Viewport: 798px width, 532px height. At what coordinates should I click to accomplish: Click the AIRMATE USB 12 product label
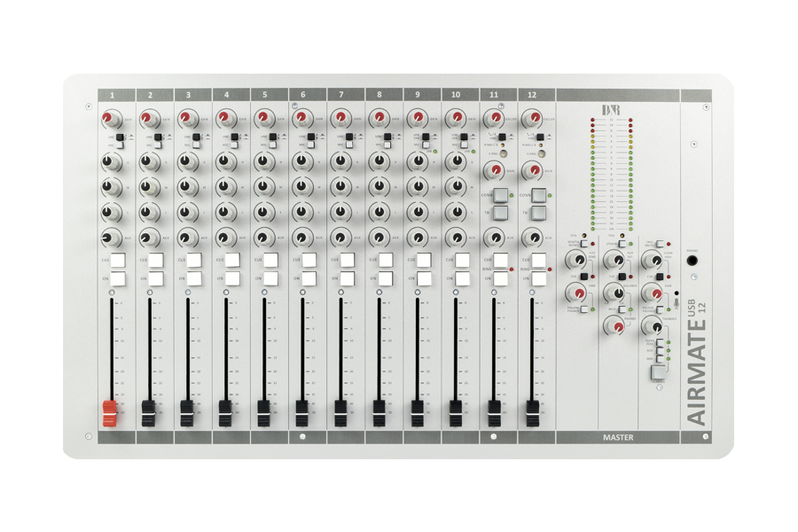[696, 363]
